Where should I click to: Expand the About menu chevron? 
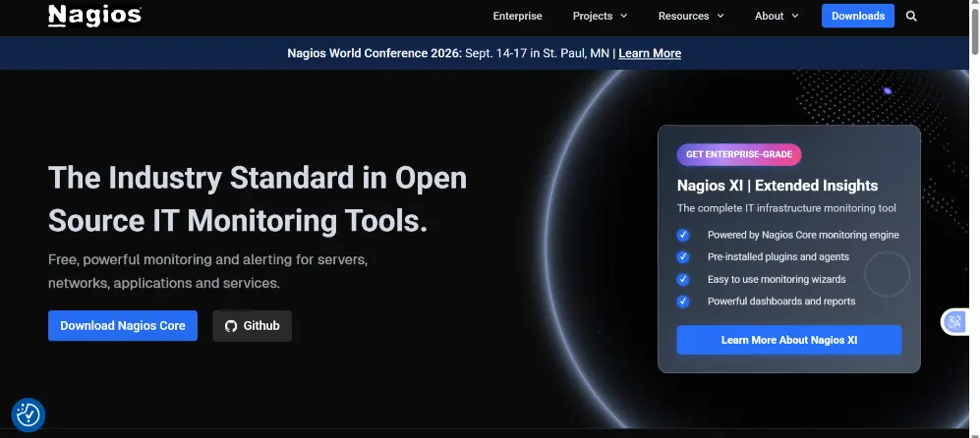[795, 17]
